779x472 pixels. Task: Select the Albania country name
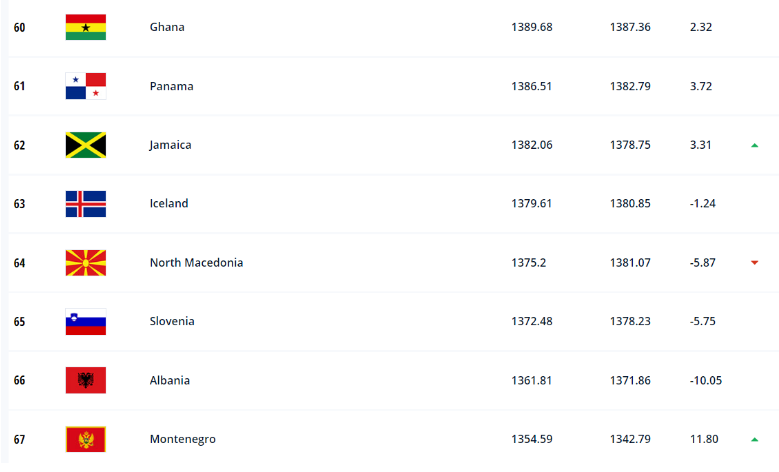(x=170, y=380)
